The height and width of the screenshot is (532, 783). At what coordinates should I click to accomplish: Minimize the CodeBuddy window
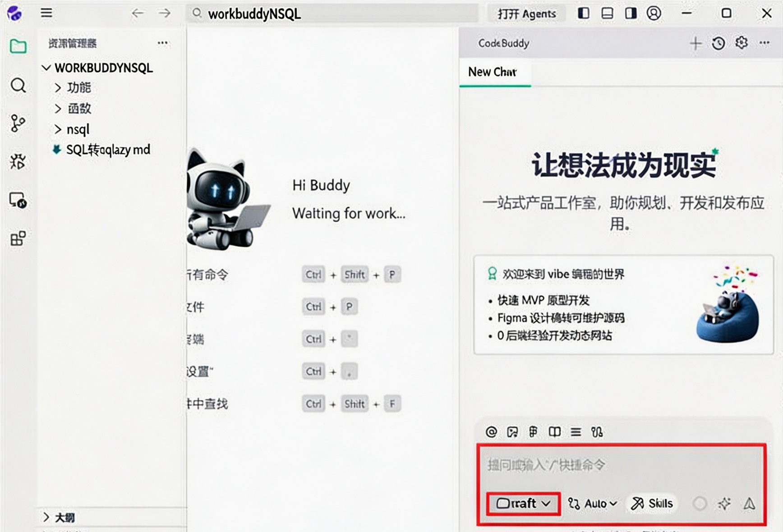coord(686,13)
